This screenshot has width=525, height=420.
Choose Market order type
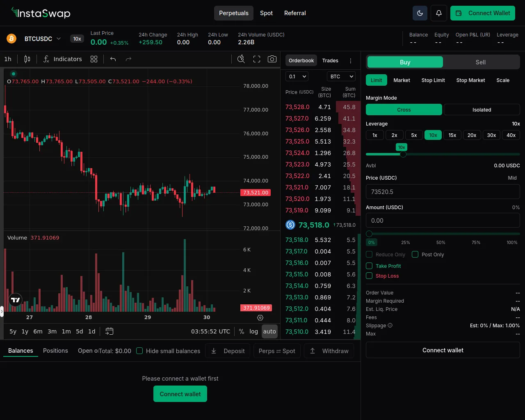tap(402, 80)
